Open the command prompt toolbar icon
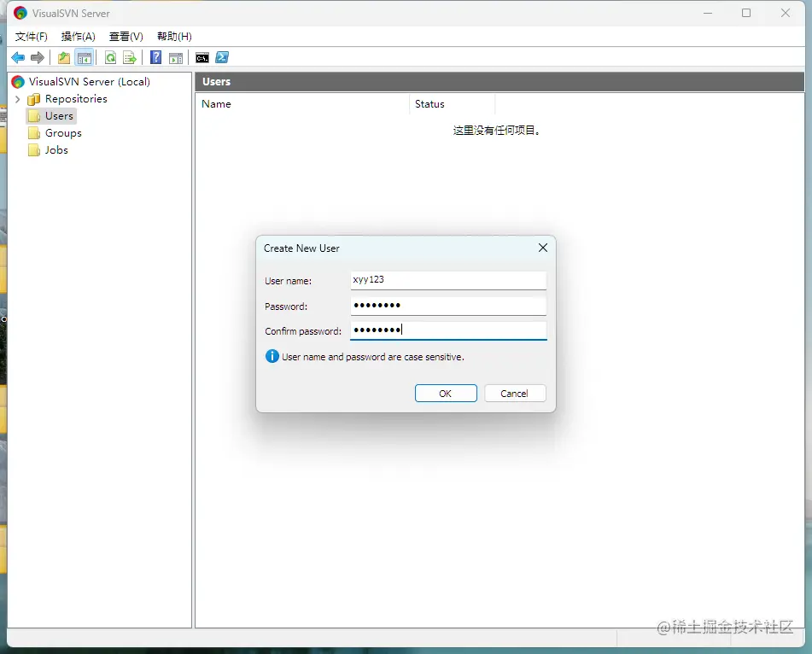 pyautogui.click(x=202, y=57)
